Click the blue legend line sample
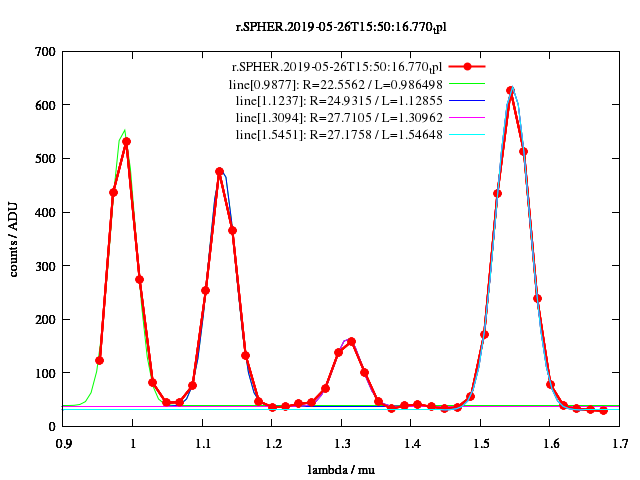Image resolution: width=640 pixels, height=480 pixels. [467, 101]
